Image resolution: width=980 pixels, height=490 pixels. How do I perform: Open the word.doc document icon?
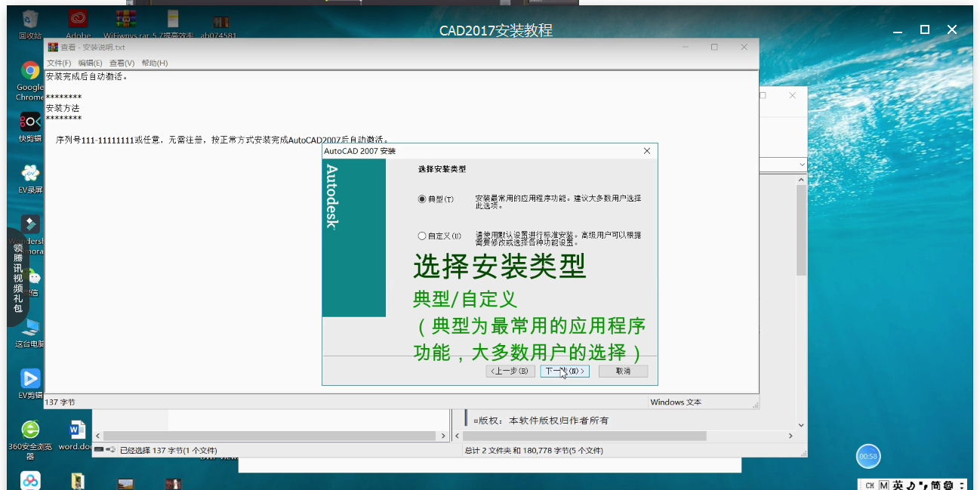pyautogui.click(x=76, y=430)
